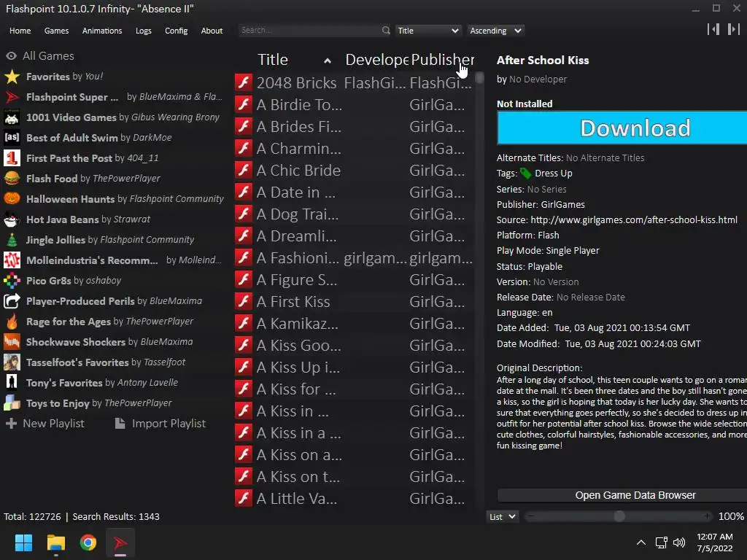Image resolution: width=747 pixels, height=560 pixels.
Task: Open Windows Start menu
Action: 23,542
